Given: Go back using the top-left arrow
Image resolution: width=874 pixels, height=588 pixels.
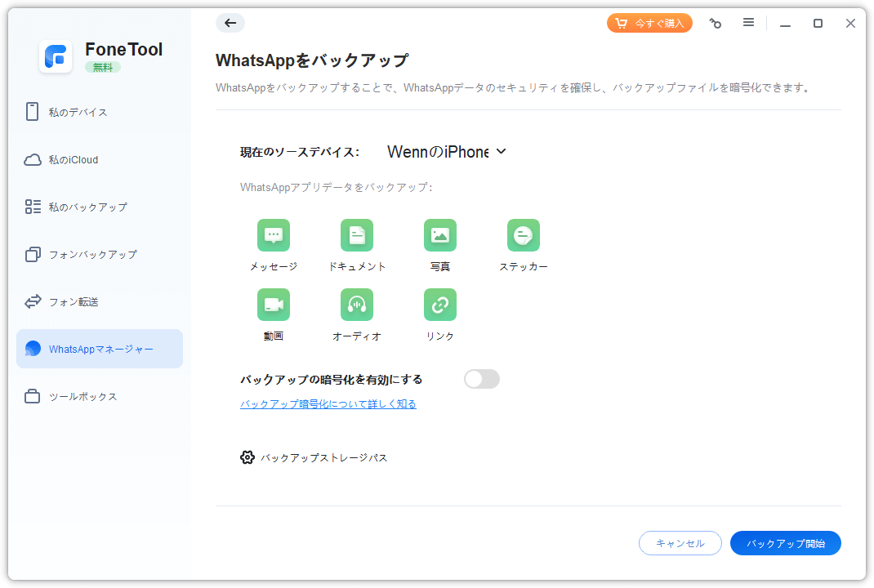Looking at the screenshot, I should [x=230, y=23].
